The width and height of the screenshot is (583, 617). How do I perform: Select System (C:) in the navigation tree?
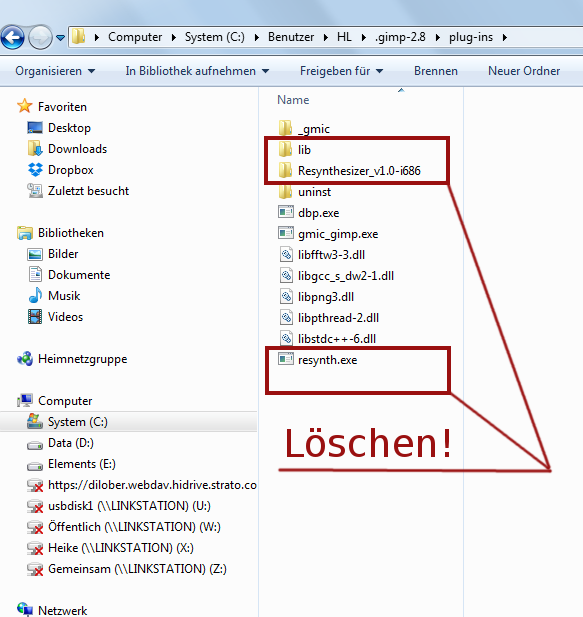129,422
